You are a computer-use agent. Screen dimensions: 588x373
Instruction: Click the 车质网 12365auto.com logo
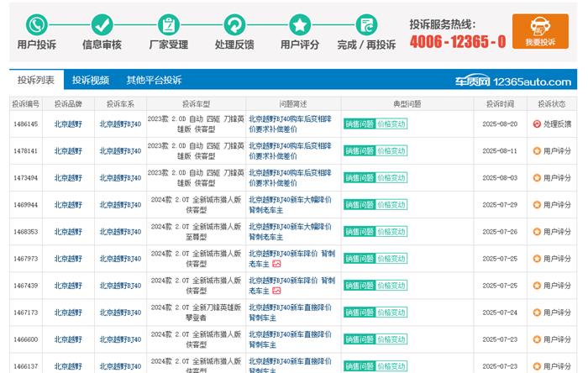click(x=524, y=81)
